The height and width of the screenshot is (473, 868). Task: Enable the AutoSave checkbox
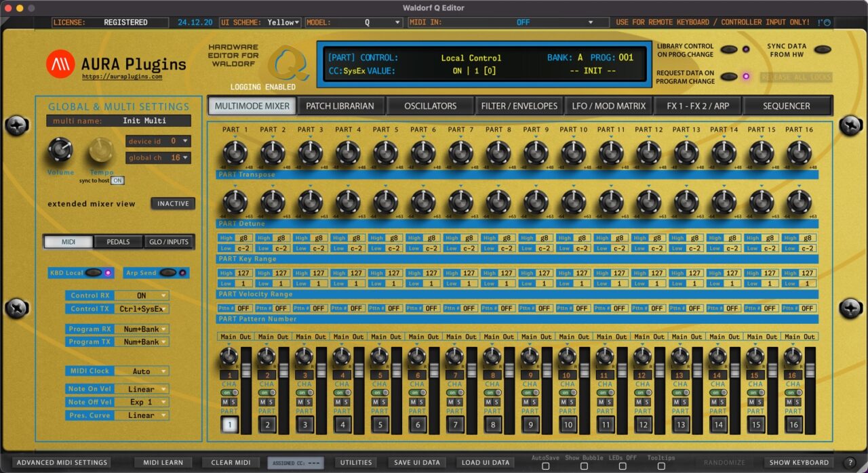click(546, 466)
